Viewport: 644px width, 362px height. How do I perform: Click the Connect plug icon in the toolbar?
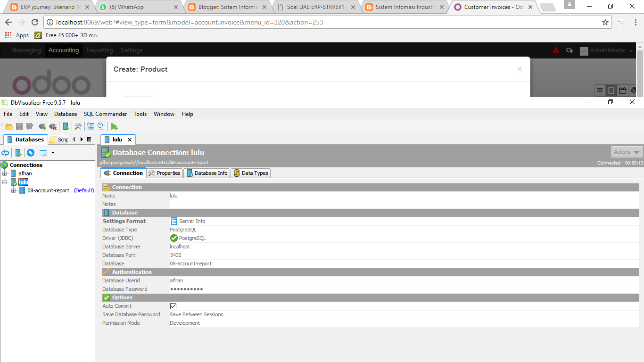click(x=42, y=126)
